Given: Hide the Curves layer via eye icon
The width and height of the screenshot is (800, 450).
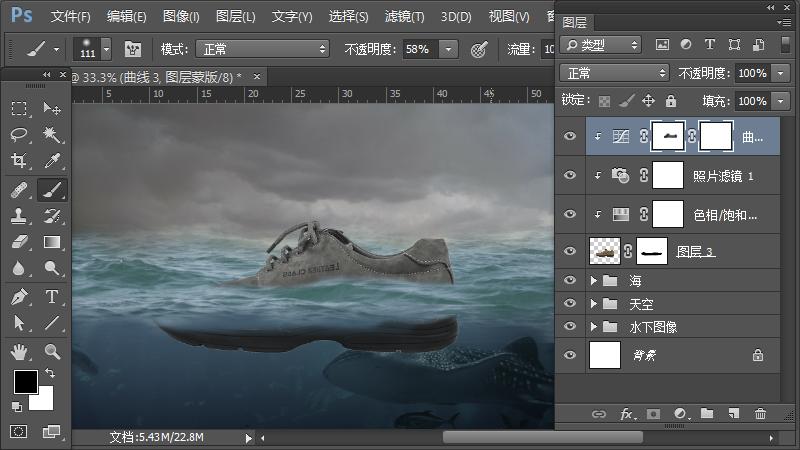Looking at the screenshot, I should click(x=570, y=136).
